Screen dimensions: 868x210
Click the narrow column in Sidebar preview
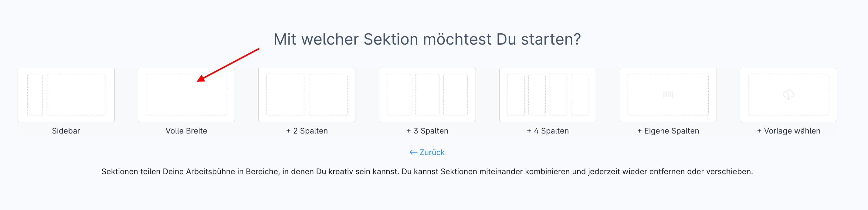[x=35, y=95]
